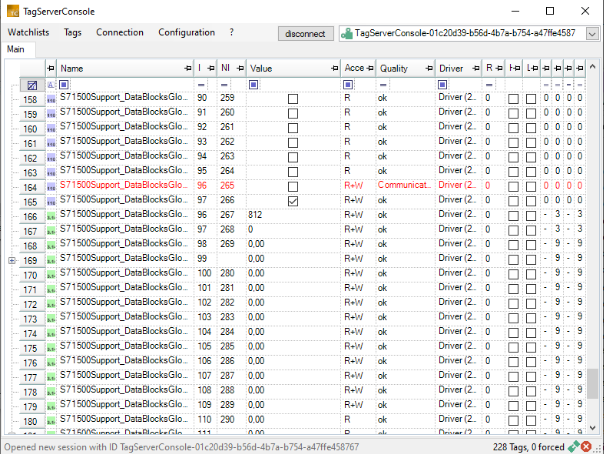The width and height of the screenshot is (604, 455).
Task: Click the Name cell in row 177
Action: click(x=123, y=375)
